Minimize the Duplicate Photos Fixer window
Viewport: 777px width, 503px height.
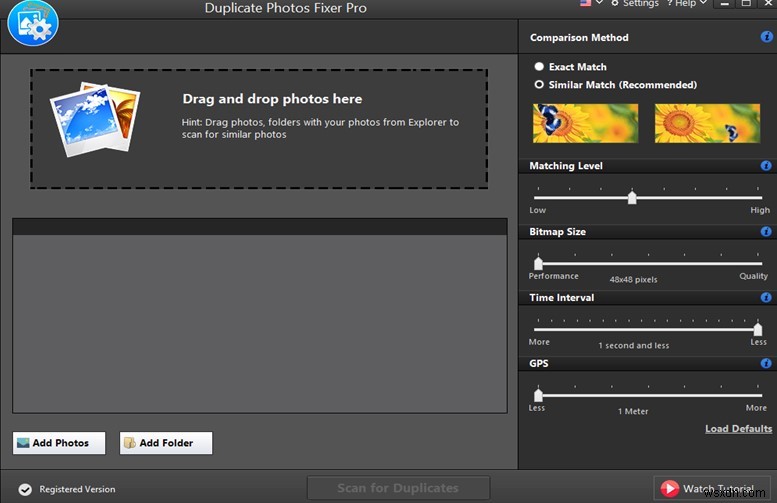724,3
